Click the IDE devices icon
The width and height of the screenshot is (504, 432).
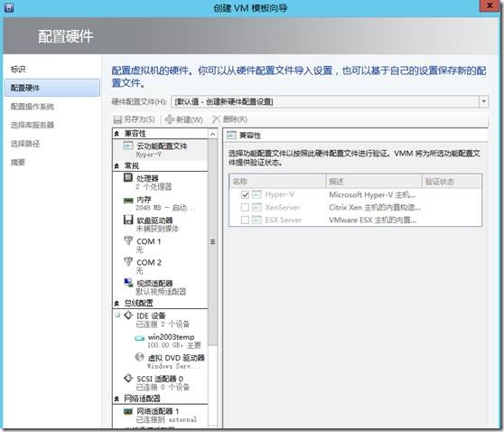click(x=128, y=315)
